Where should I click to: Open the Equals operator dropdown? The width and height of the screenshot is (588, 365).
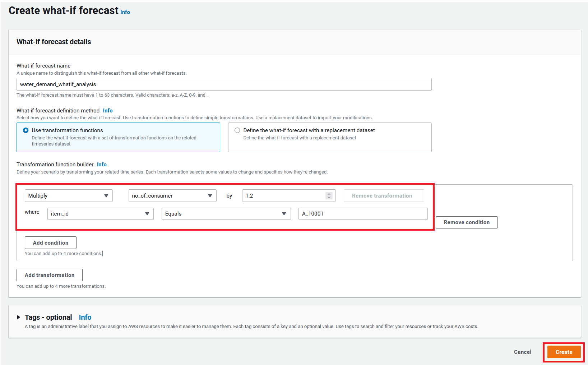click(x=226, y=214)
